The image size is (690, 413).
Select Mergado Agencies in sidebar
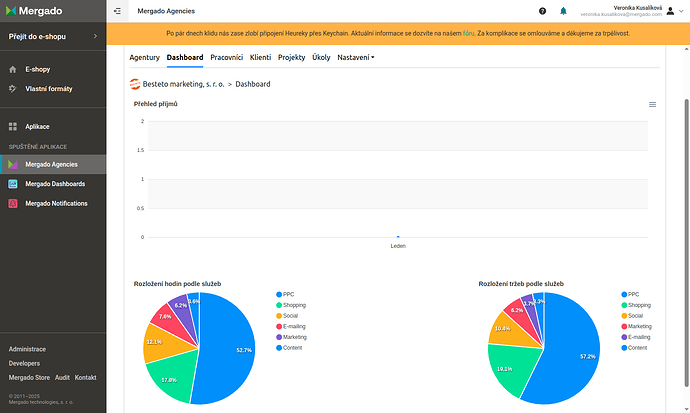click(53, 164)
